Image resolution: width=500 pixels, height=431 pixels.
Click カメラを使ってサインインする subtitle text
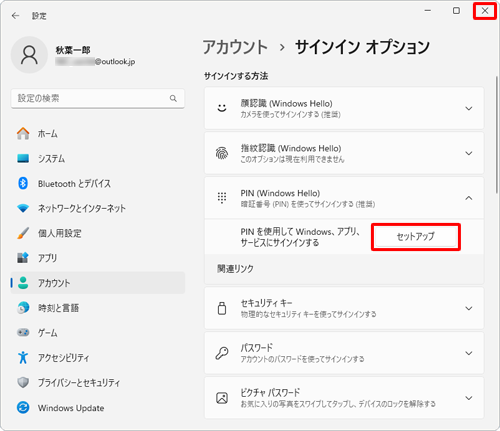coord(290,115)
